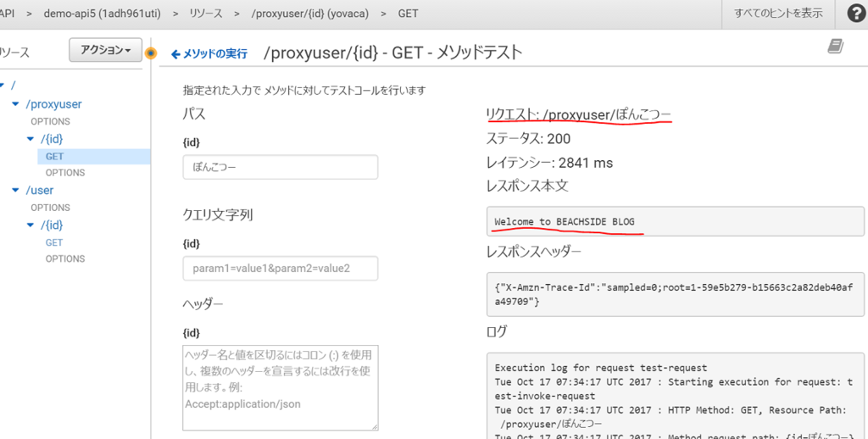Viewport: 868px width, 439px height.
Task: Collapse the /user tree arrow
Action: point(15,191)
